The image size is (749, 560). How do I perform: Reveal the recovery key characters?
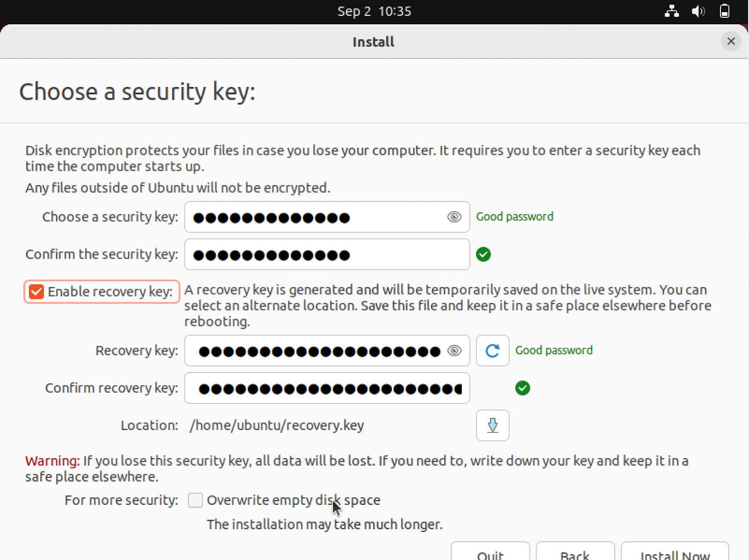point(454,351)
